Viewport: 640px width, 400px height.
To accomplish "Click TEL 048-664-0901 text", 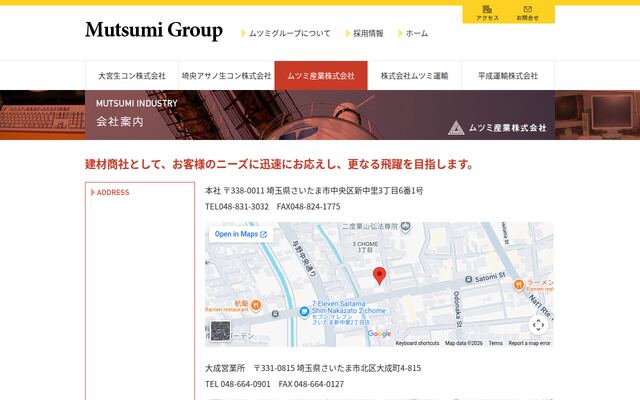I will point(238,384).
